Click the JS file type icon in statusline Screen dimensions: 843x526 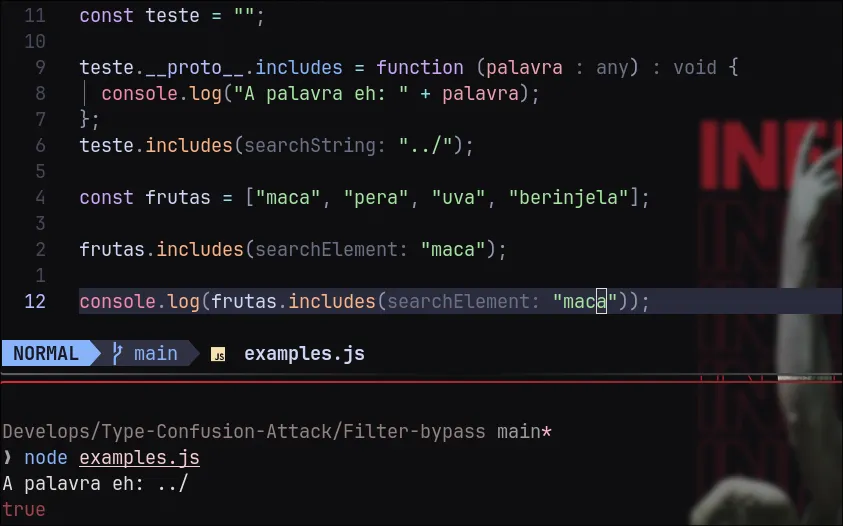218,354
